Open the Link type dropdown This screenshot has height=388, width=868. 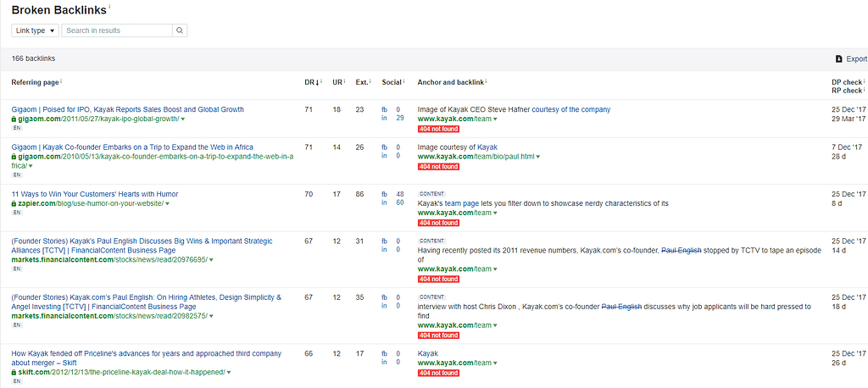[x=36, y=30]
